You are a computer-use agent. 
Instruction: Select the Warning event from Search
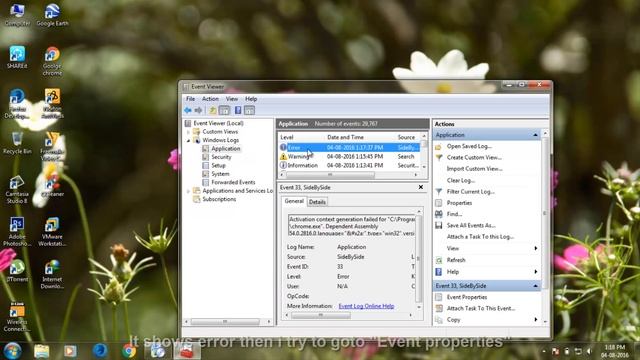(349, 156)
